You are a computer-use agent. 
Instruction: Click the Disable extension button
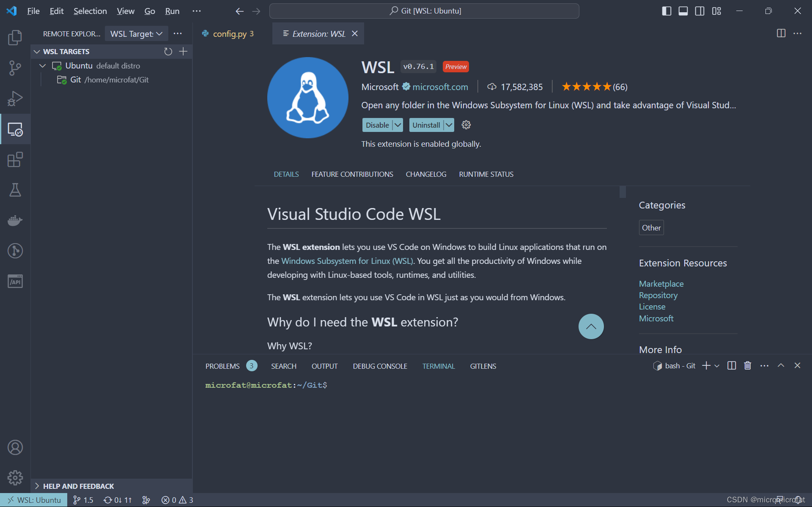(377, 125)
